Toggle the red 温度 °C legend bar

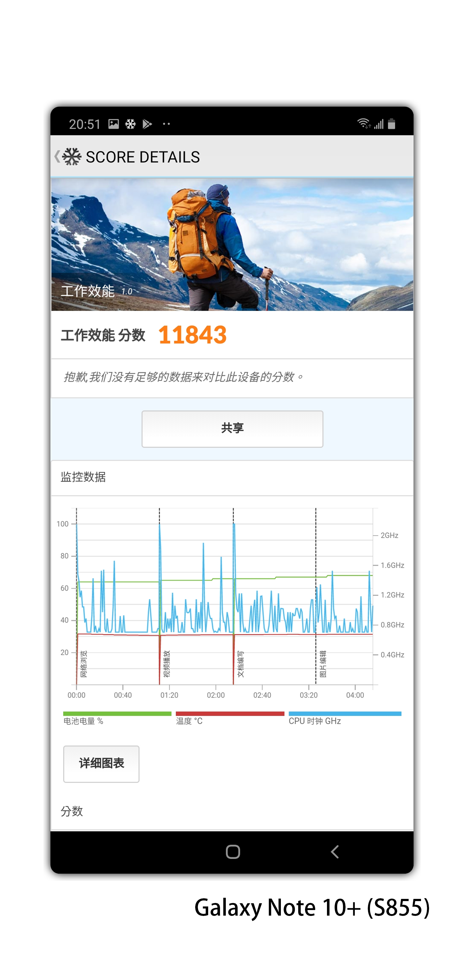point(230,714)
